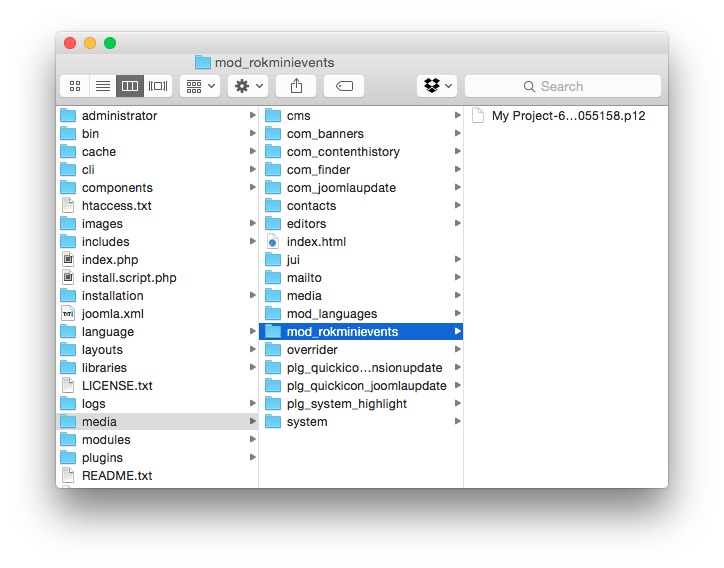Select the mailto folder icon
This screenshot has width=724, height=568.
click(x=273, y=278)
